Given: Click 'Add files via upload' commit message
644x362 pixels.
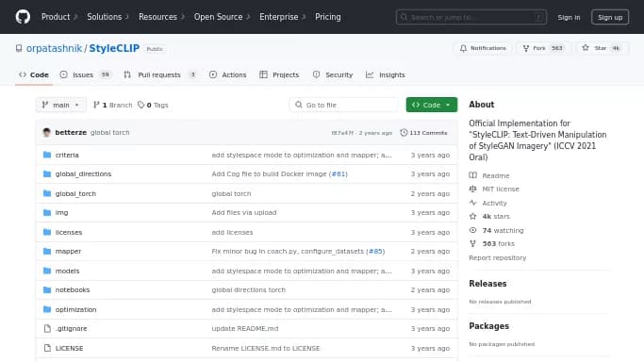Looking at the screenshot, I should (x=244, y=213).
